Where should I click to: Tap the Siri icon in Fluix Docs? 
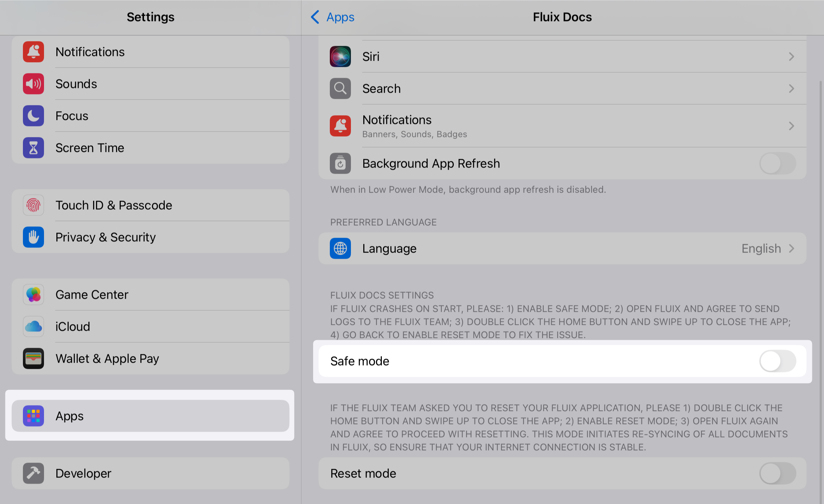pos(340,57)
